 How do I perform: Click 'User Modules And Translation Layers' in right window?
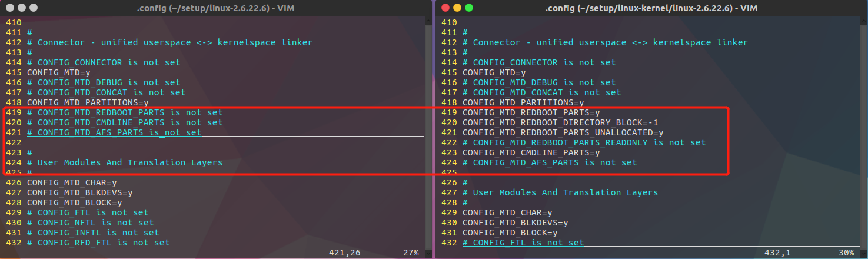coord(566,192)
